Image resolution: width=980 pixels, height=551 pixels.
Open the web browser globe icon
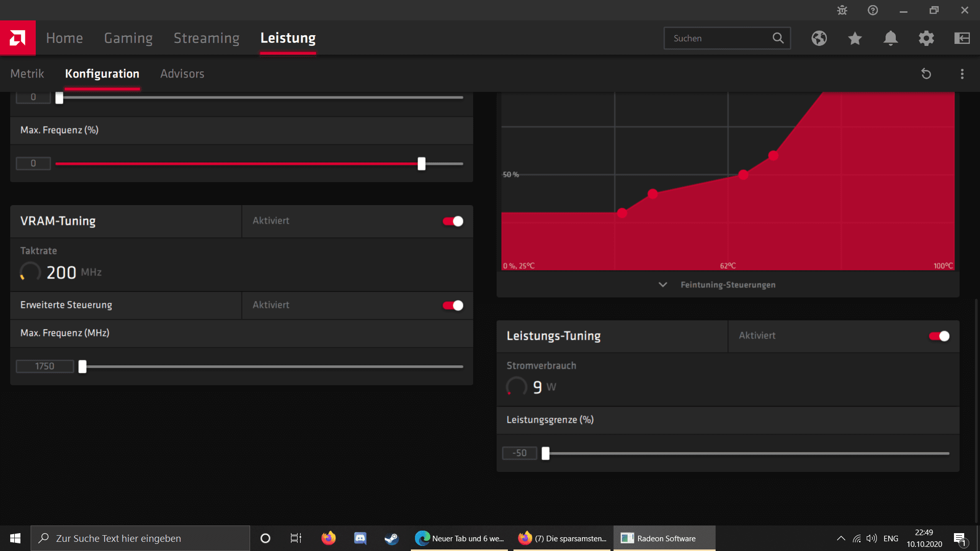click(x=819, y=38)
